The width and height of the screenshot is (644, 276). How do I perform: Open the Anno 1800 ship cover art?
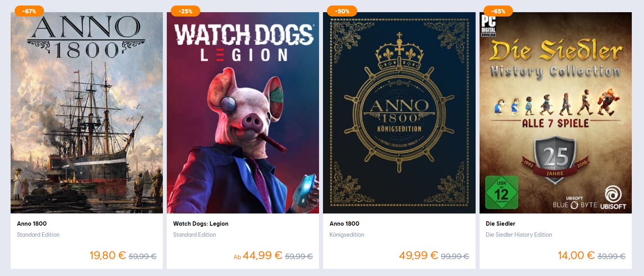tap(87, 113)
